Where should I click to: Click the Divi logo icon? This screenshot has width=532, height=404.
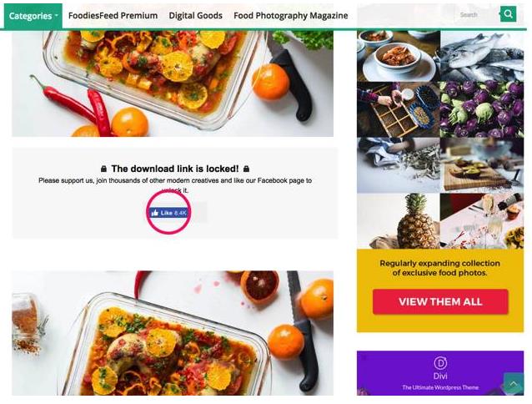[x=440, y=363]
